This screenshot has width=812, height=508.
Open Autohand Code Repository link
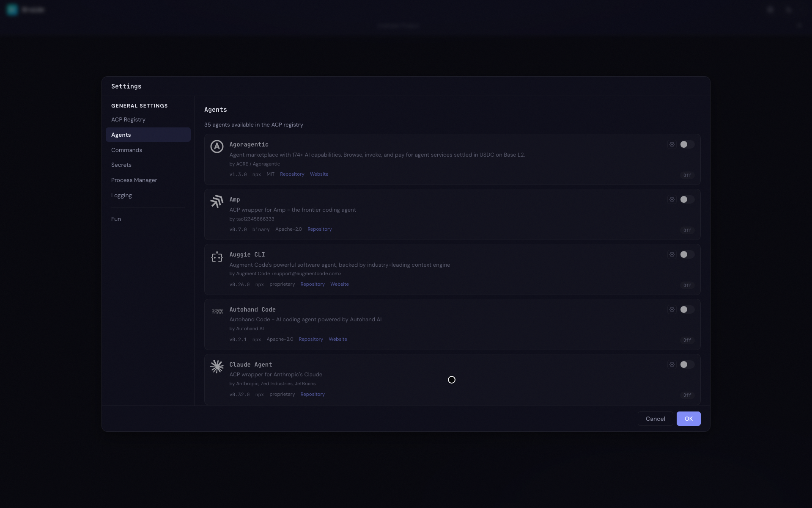311,339
